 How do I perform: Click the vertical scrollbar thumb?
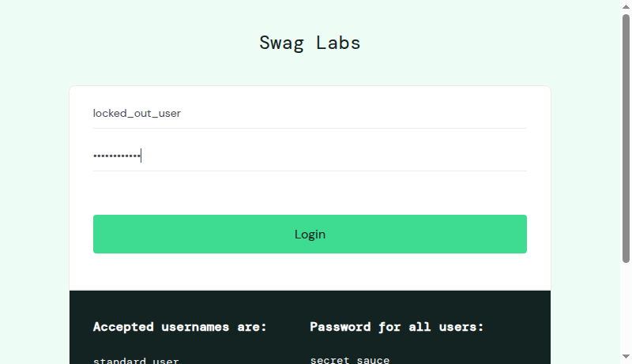coord(626,138)
